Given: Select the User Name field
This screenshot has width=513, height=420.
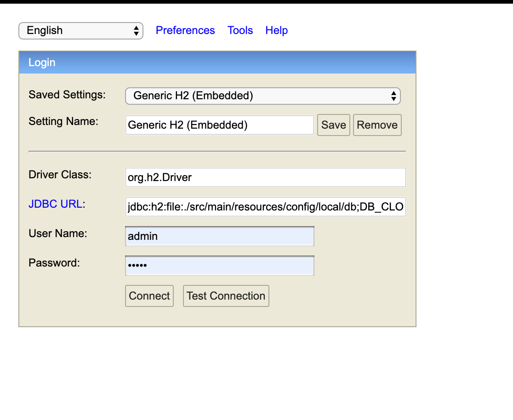Looking at the screenshot, I should (219, 236).
